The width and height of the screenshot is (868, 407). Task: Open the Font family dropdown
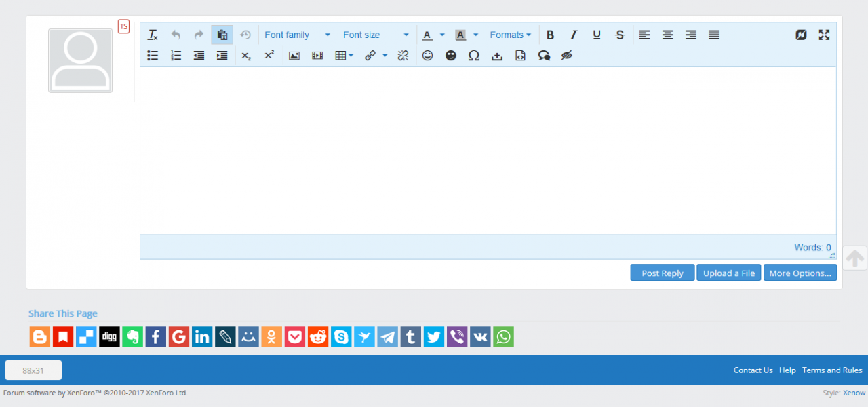(297, 35)
